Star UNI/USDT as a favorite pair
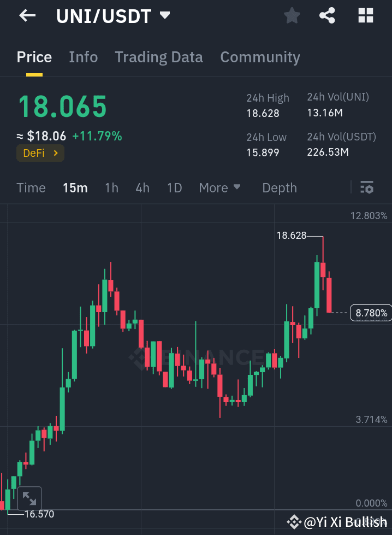This screenshot has height=535, width=392. pos(292,15)
